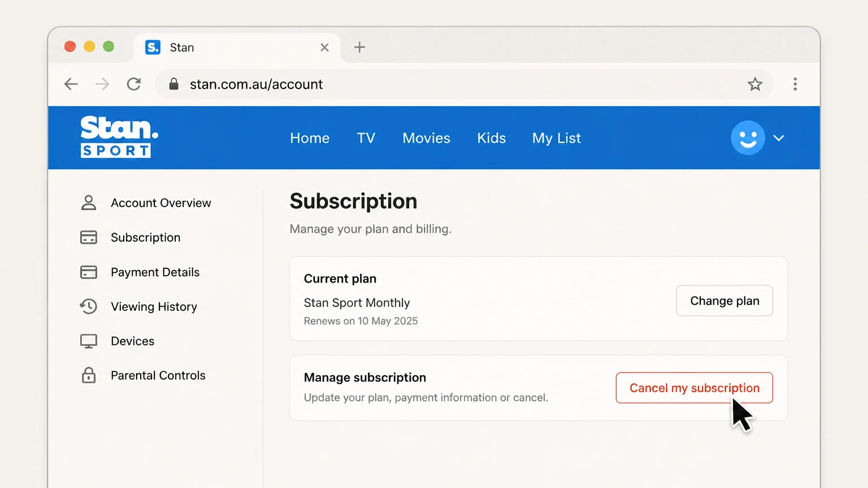Click the red macOS close window button
The height and width of the screenshot is (488, 868).
[x=70, y=46]
